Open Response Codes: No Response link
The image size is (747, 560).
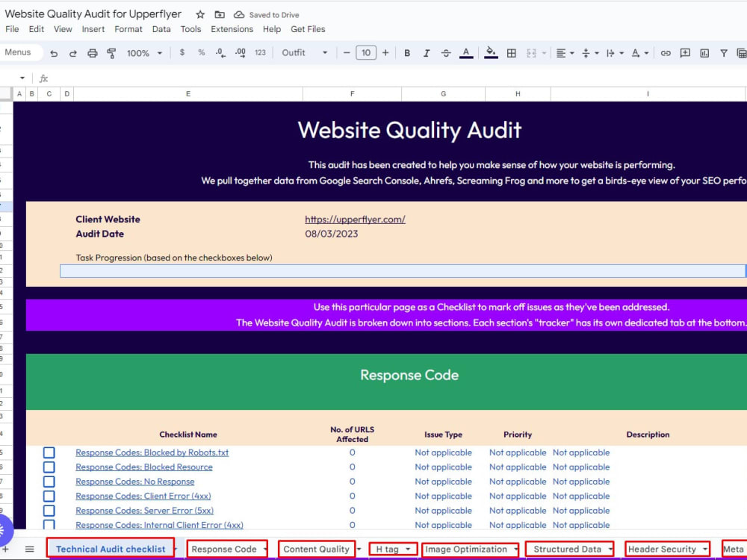click(134, 482)
